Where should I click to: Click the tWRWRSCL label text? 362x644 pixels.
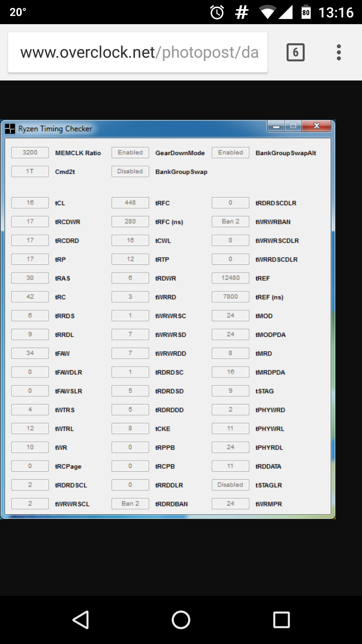pos(72,504)
